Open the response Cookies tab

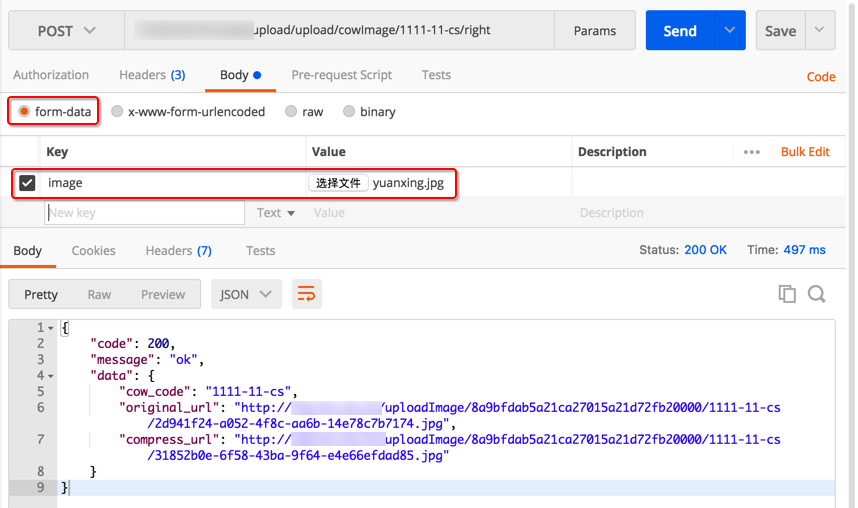(93, 251)
